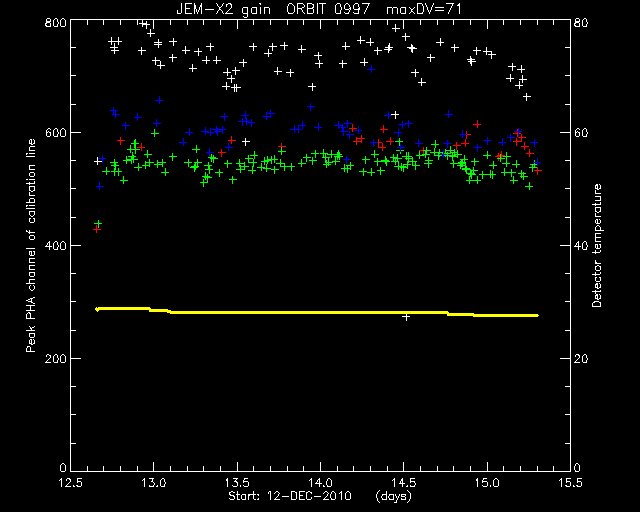The width and height of the screenshot is (640, 512).
Task: Click the 20 tick label on right axis
Action: tap(581, 358)
